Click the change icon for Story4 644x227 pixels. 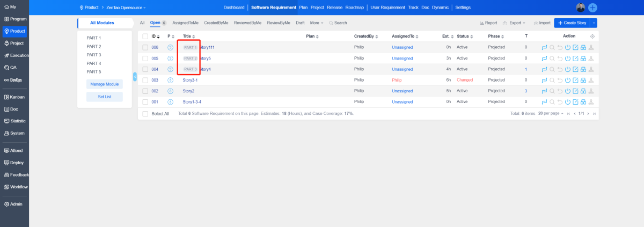coord(544,69)
